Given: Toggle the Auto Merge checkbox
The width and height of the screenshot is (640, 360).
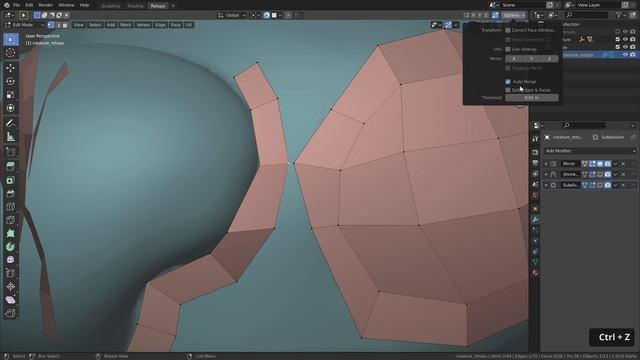Looking at the screenshot, I should click(x=508, y=82).
